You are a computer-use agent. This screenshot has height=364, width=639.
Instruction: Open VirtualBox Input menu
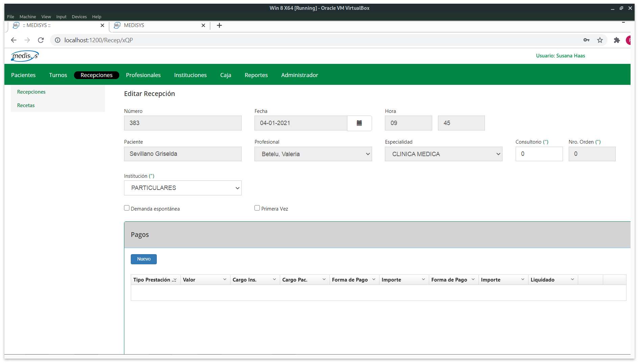click(61, 17)
